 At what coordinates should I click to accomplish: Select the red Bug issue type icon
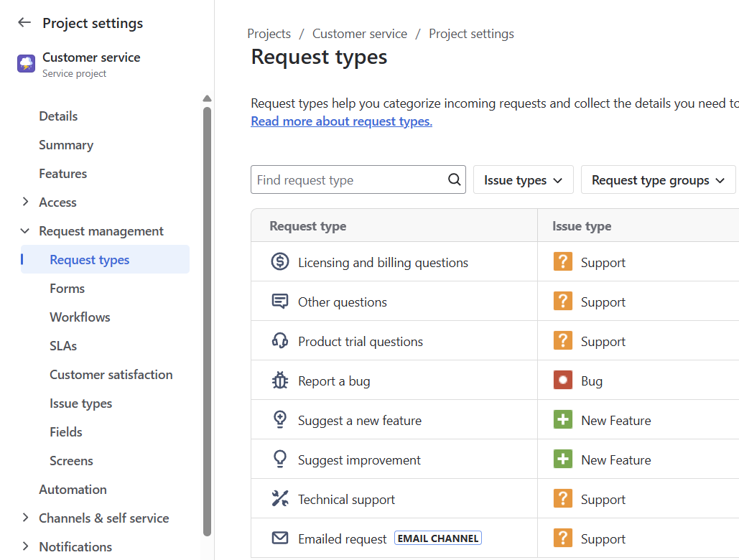click(562, 380)
